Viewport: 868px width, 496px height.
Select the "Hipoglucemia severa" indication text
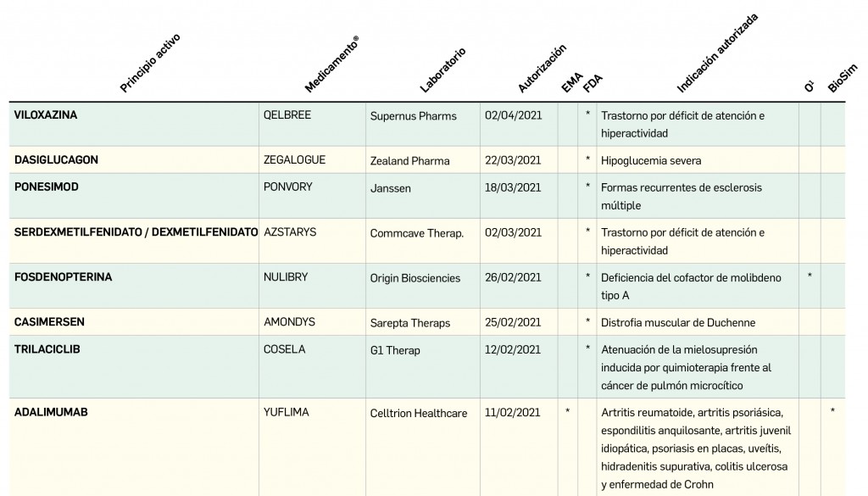(x=650, y=160)
